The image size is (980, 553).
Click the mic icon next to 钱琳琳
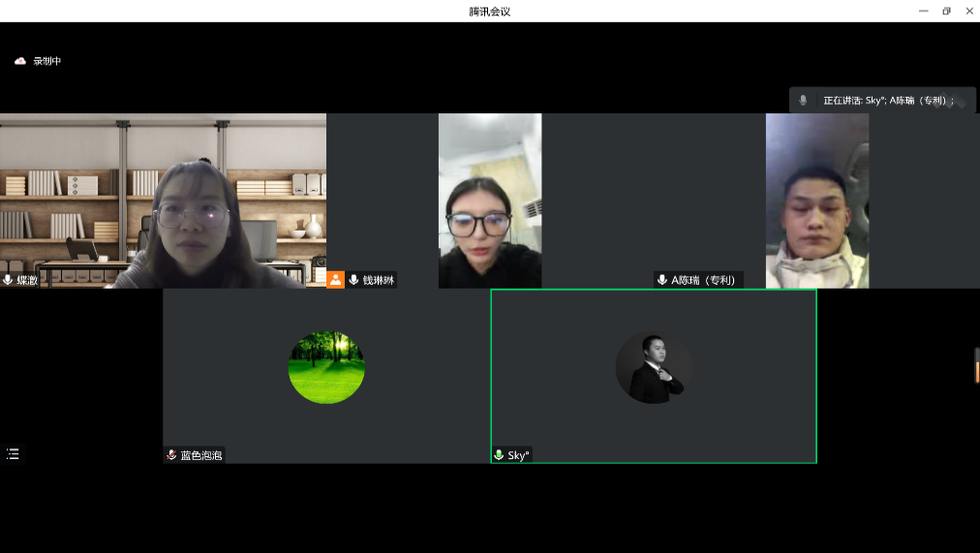[x=353, y=280]
